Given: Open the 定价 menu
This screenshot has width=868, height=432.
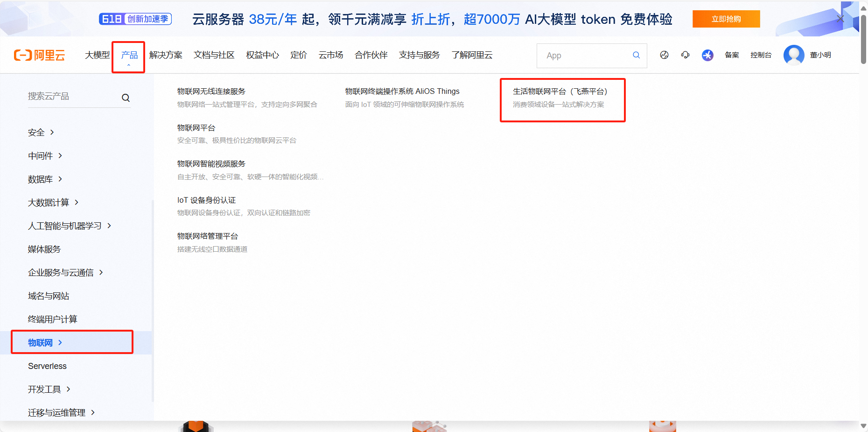Looking at the screenshot, I should point(299,55).
